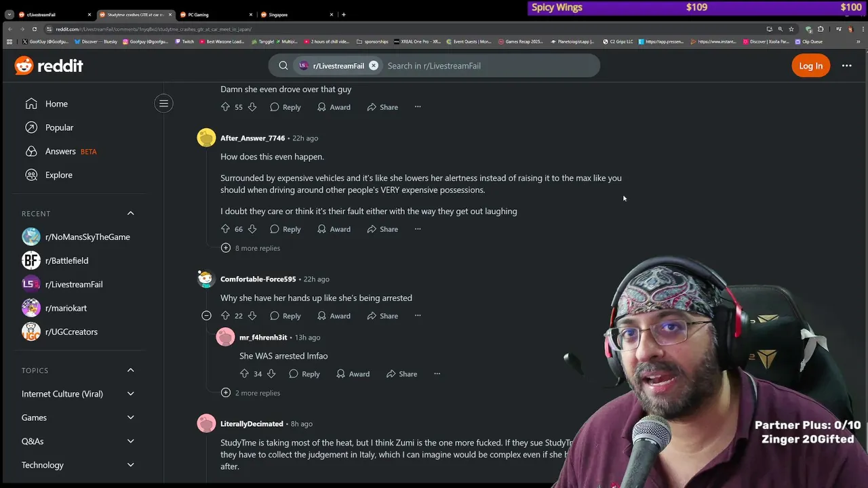This screenshot has width=868, height=488.
Task: Click the search field in r/LivestreamFail
Action: coord(488,66)
